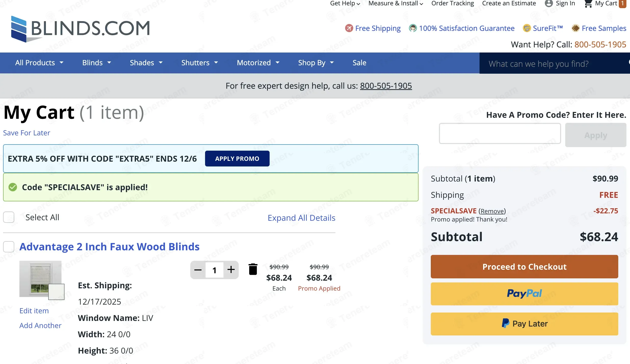This screenshot has width=630, height=364.
Task: Expand the Get Help dropdown
Action: 345,4
